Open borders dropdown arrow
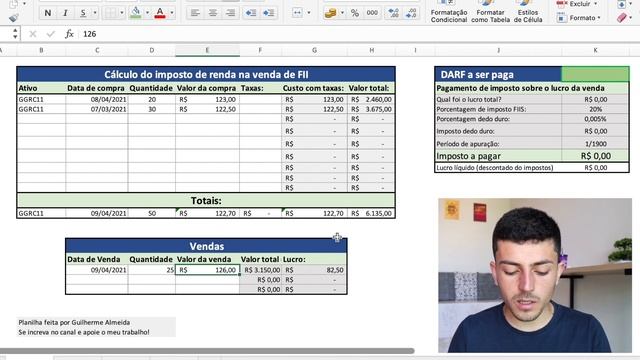Screen dimensions: 640x360 point(122,13)
